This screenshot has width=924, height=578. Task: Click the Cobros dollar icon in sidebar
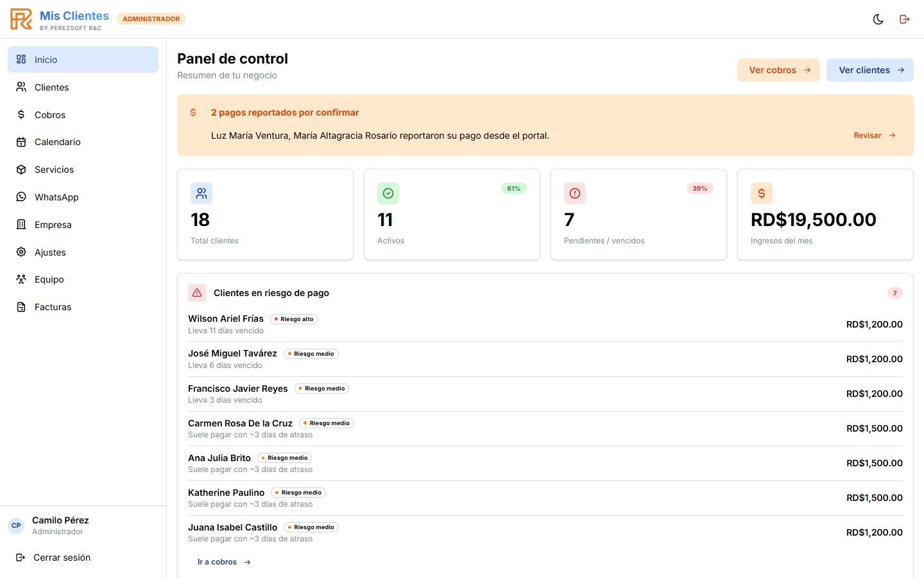21,114
